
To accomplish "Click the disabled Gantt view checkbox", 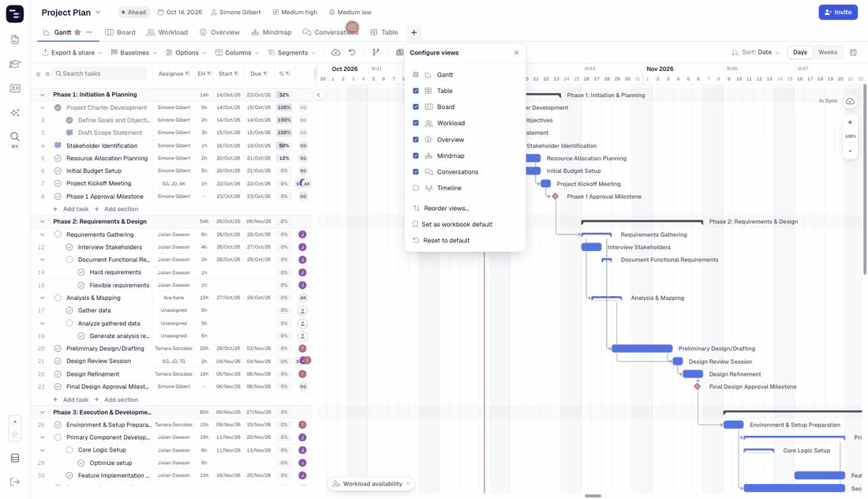I will point(416,74).
